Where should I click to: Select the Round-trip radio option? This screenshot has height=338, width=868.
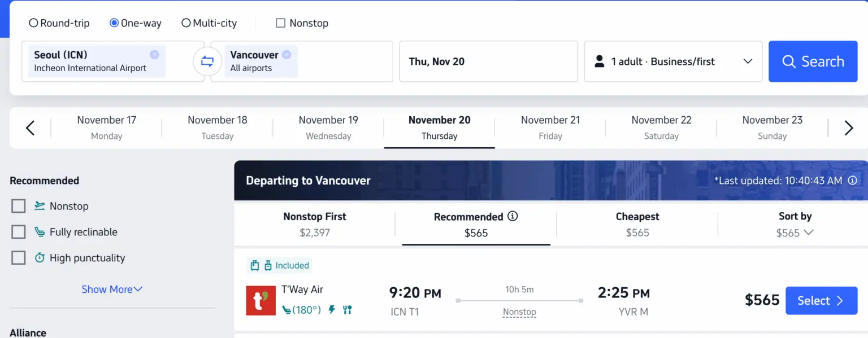click(34, 23)
